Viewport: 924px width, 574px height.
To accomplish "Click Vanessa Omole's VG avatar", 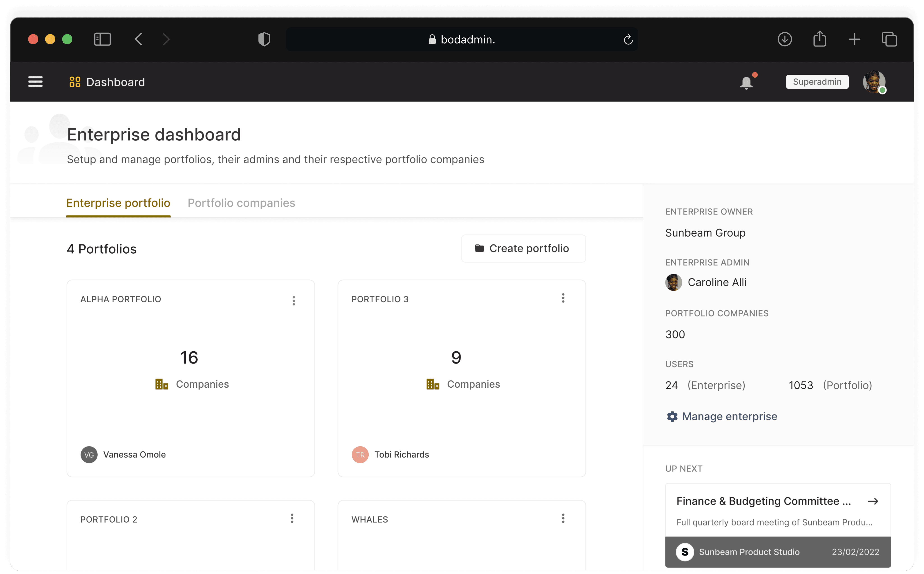I will pyautogui.click(x=89, y=454).
